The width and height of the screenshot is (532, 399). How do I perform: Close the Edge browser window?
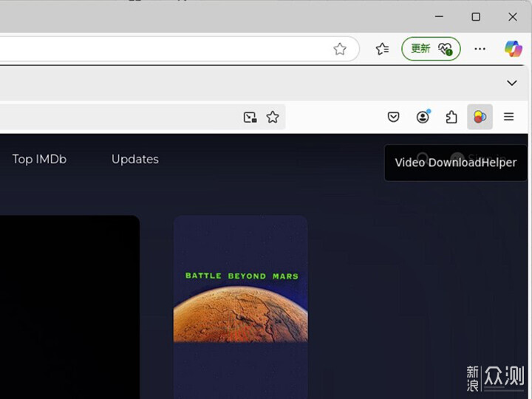[x=513, y=16]
